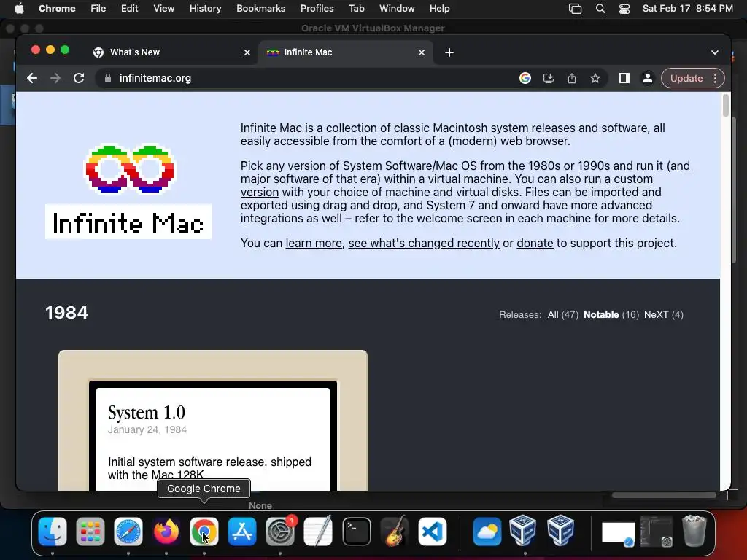The image size is (747, 560).
Task: Close the Infinite Mac tab
Action: point(422,52)
